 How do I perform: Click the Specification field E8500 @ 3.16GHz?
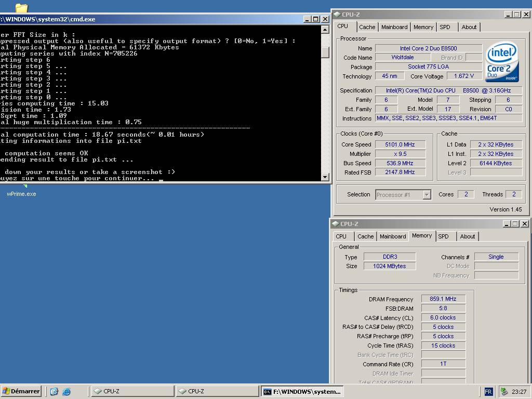pos(448,90)
